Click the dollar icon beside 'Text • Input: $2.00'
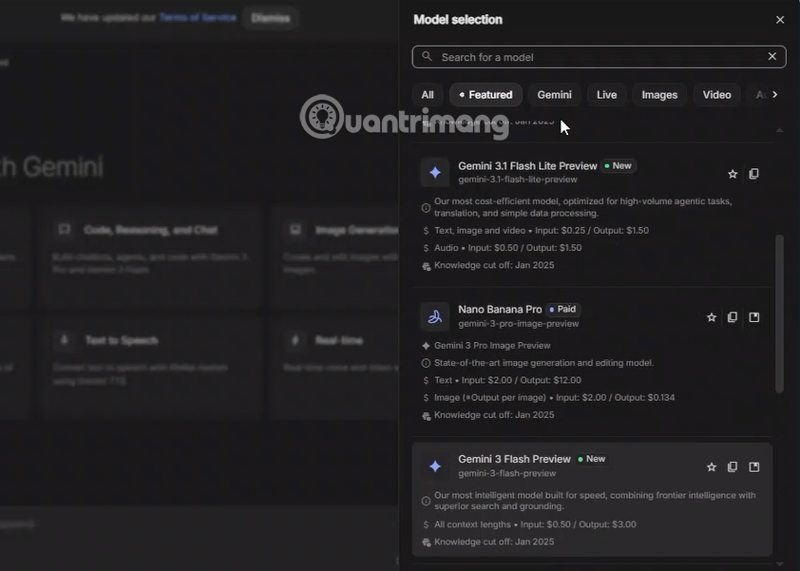800x571 pixels. coord(426,380)
